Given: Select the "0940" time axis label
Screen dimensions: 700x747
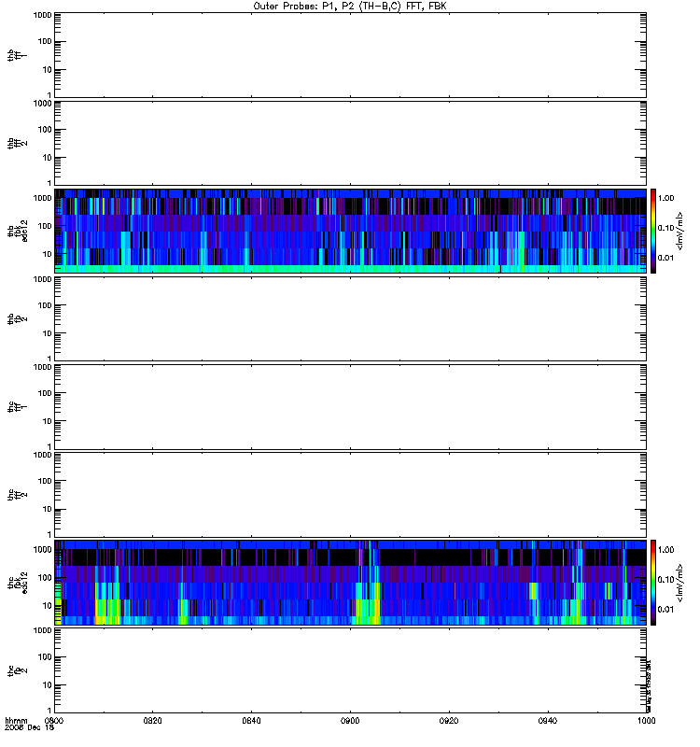Looking at the screenshot, I should pos(548,720).
